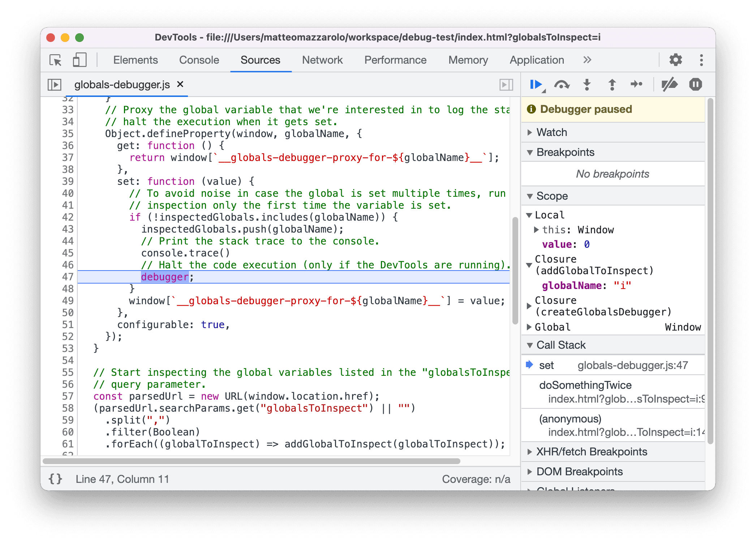Toggle device toolbar emulation

(80, 60)
